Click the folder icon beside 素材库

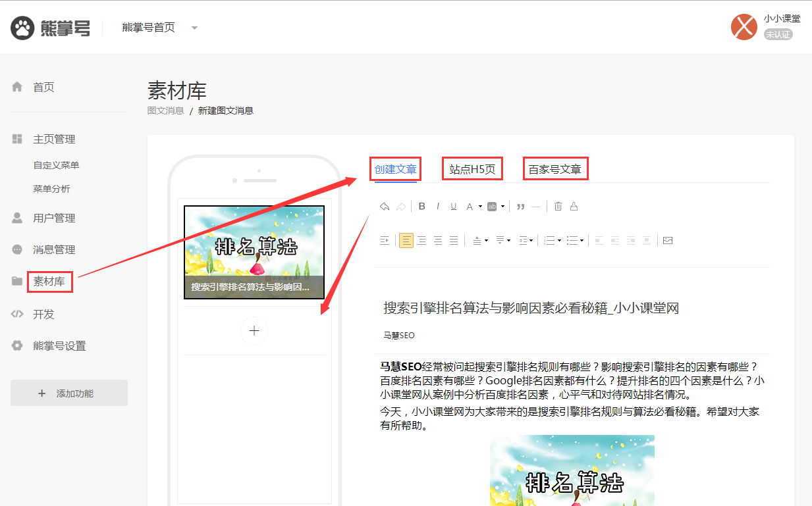click(x=17, y=282)
